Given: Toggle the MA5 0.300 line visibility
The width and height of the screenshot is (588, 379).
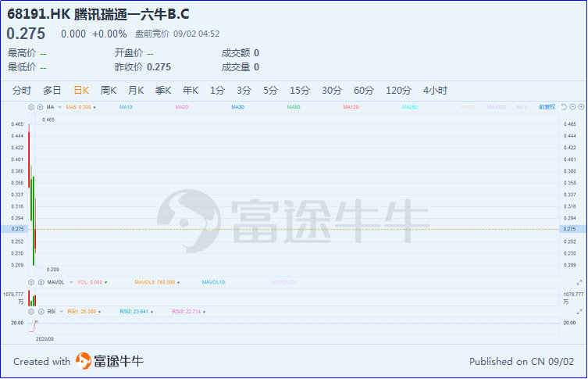Looking at the screenshot, I should 78,107.
